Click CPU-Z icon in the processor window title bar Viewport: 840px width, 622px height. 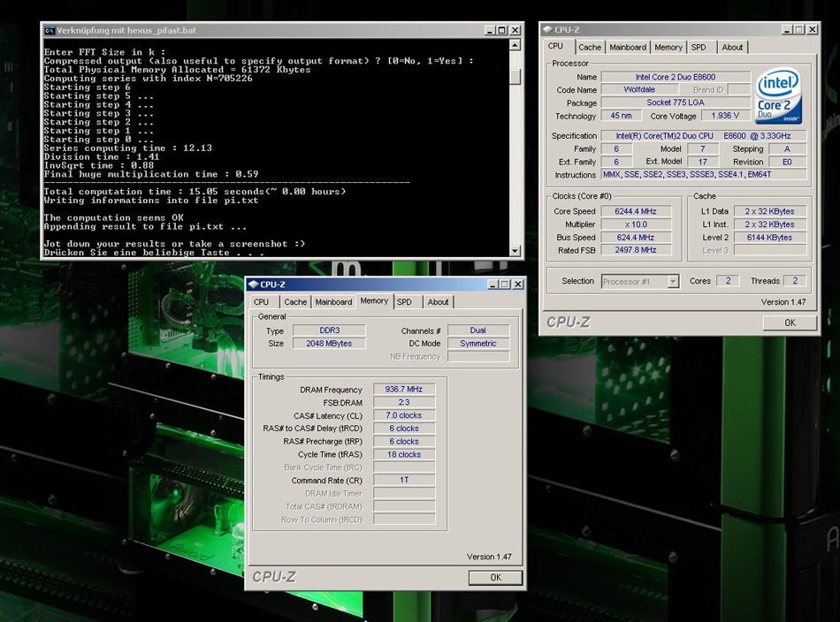(x=547, y=29)
